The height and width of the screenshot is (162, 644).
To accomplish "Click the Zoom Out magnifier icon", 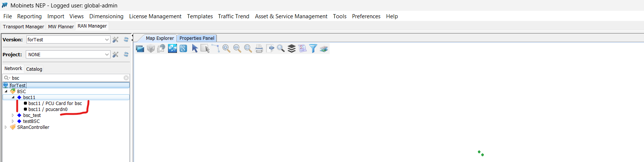I will pyautogui.click(x=237, y=48).
